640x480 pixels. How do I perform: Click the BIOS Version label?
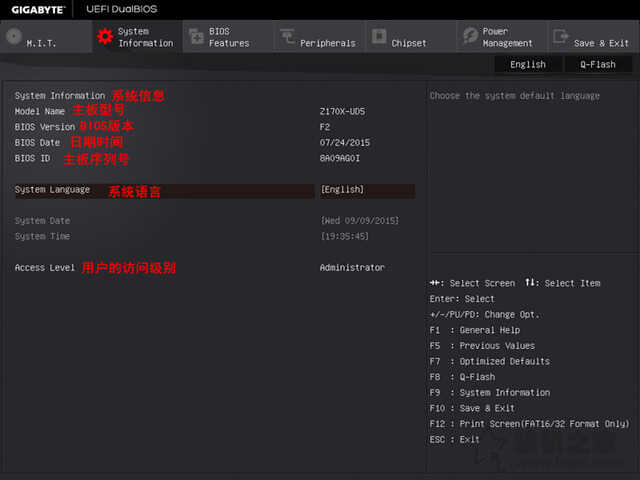45,127
